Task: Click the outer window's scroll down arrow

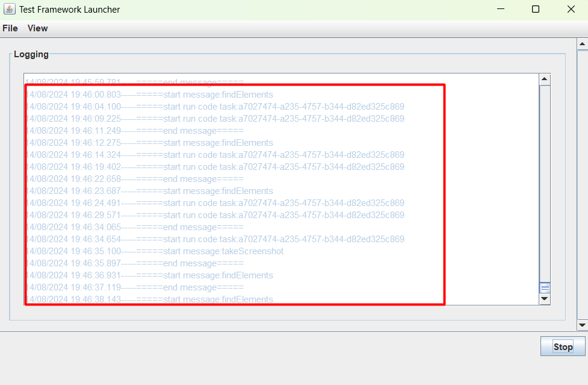Action: (583, 325)
